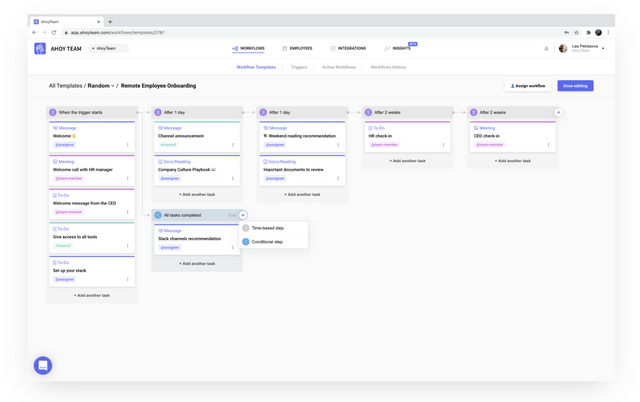Viewport: 640px width, 402px height.
Task: Open the Lea Petrasova user menu
Action: pyautogui.click(x=582, y=49)
